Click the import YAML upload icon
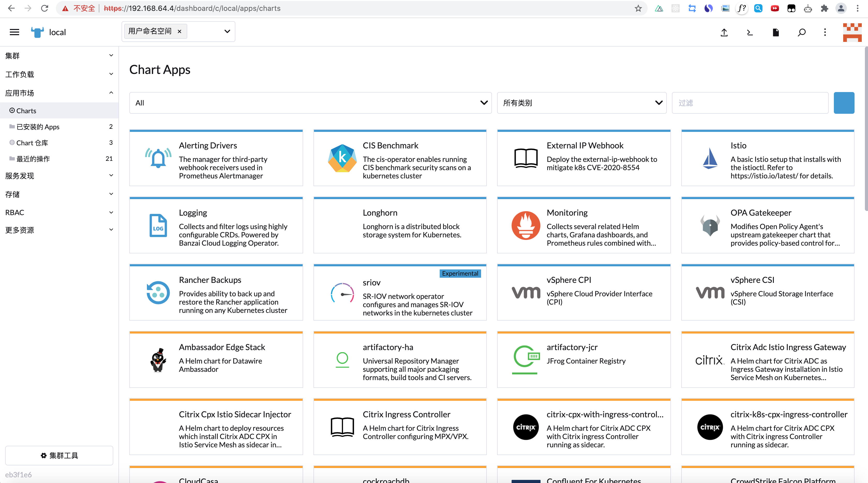Screen dimensions: 868x483 point(724,32)
